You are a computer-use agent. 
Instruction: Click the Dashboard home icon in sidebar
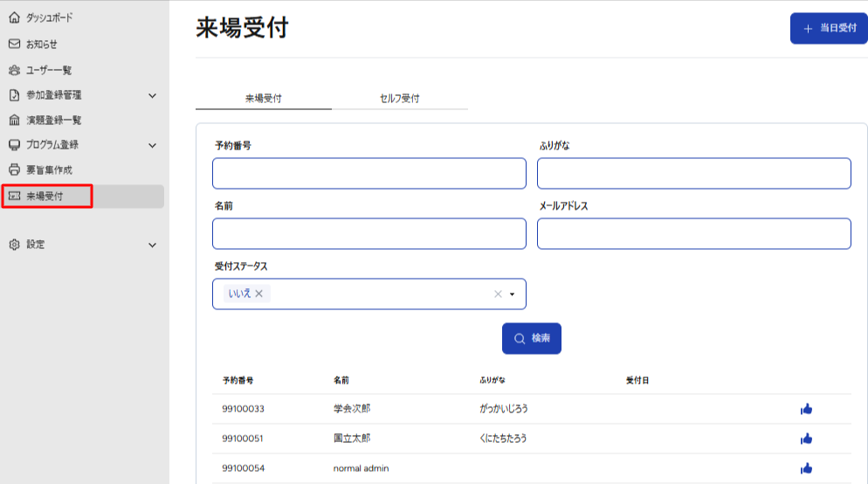[14, 17]
